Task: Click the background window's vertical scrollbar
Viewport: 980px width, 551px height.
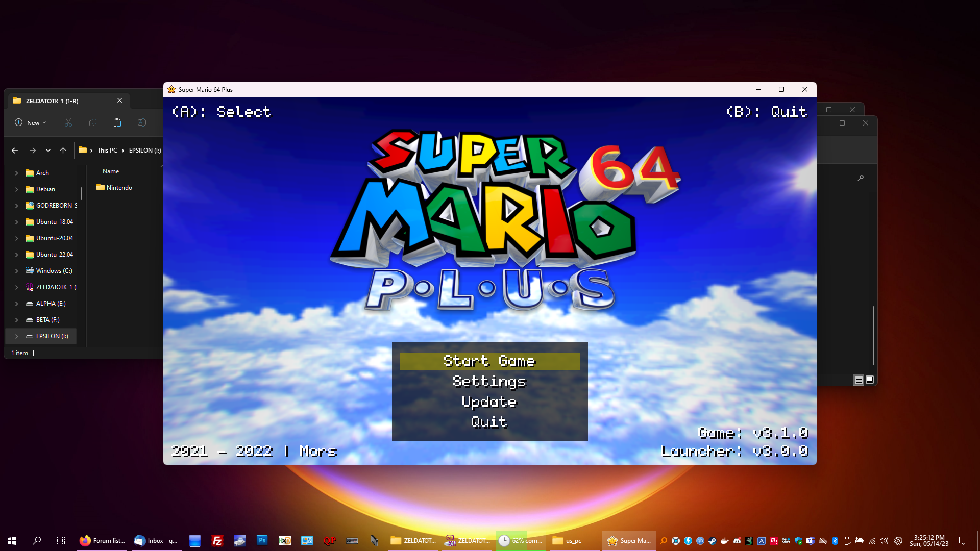Action: tap(873, 335)
